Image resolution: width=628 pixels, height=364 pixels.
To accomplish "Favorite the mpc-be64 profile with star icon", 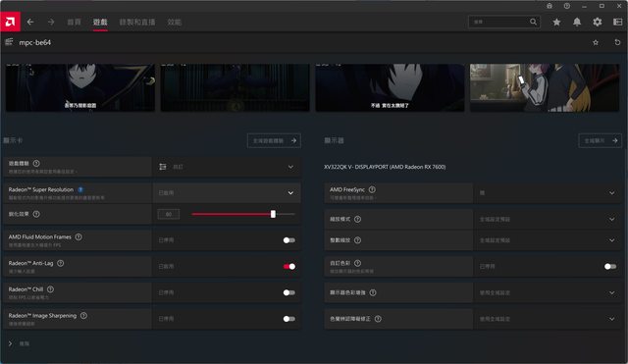I will click(x=596, y=42).
